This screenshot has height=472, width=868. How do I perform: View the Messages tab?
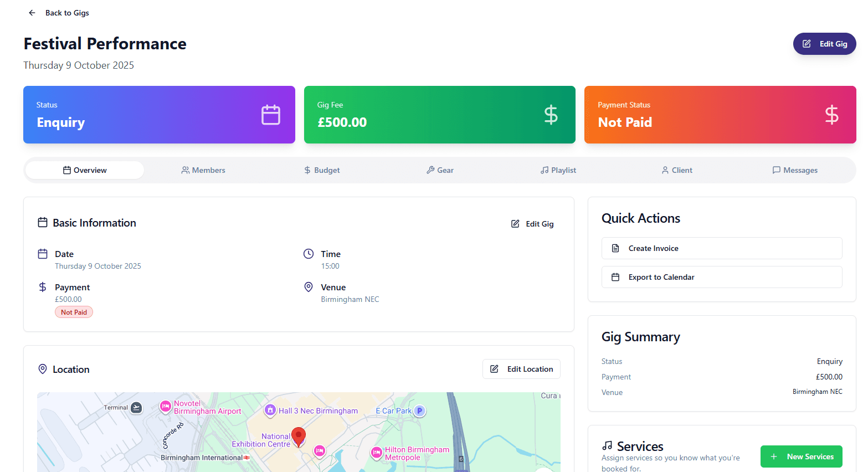click(795, 170)
